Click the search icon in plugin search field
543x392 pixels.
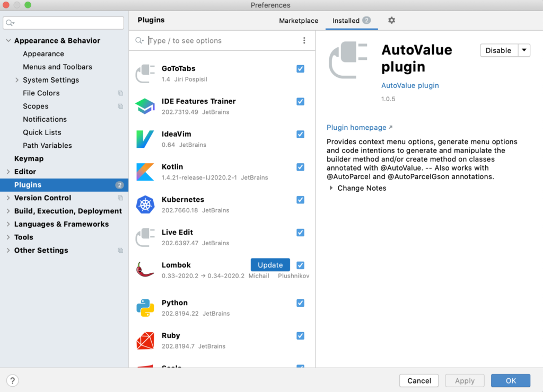139,40
